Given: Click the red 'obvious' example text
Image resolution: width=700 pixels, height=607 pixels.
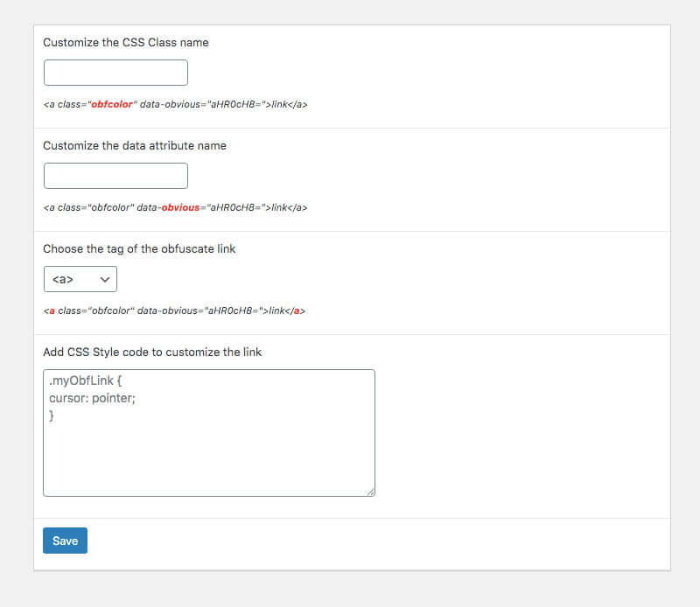Looking at the screenshot, I should tap(180, 207).
